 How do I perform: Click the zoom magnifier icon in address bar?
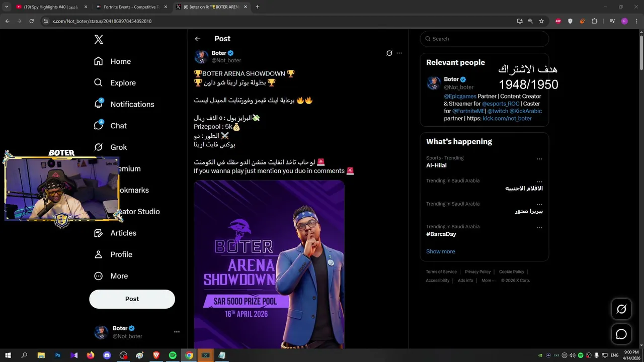point(530,21)
